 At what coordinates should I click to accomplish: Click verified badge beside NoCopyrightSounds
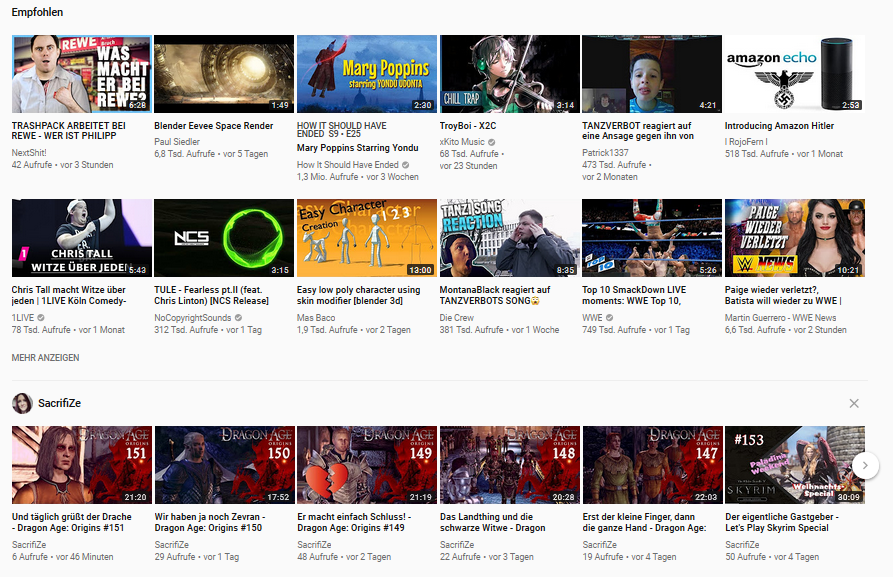coord(238,318)
